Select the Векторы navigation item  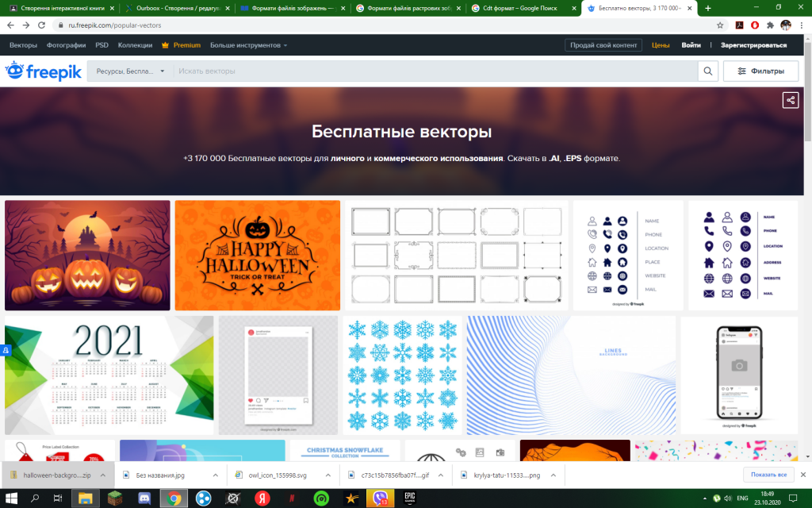pos(22,45)
